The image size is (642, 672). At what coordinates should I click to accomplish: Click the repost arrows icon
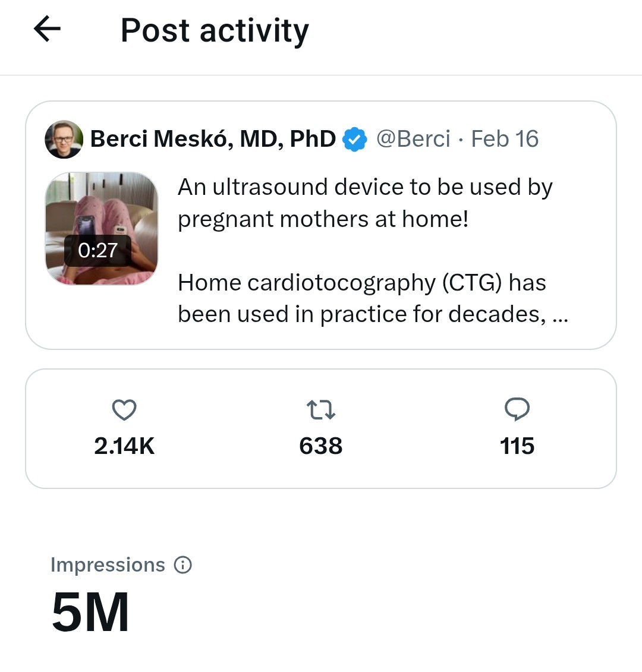click(x=321, y=410)
